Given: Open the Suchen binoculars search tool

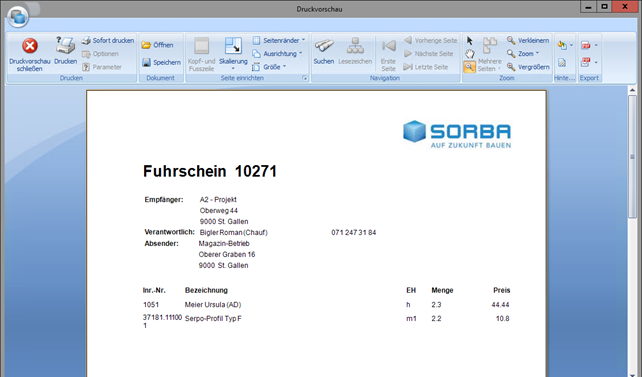Looking at the screenshot, I should coord(324,51).
